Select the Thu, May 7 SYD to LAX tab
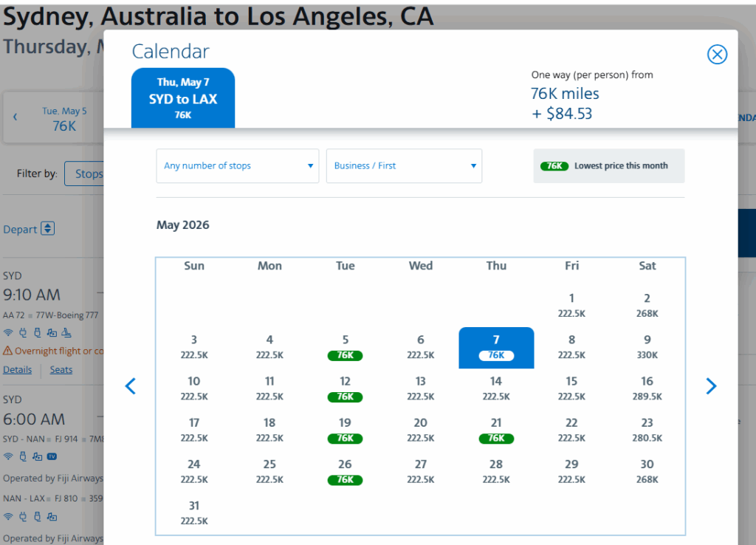Screen dimensions: 756x545 pos(183,97)
